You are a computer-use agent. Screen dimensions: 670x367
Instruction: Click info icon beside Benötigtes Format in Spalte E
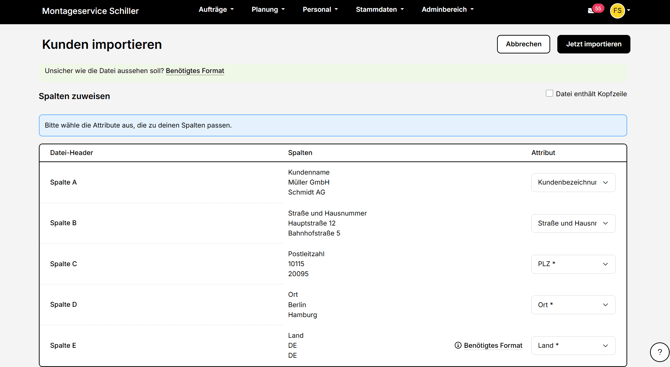[458, 345]
